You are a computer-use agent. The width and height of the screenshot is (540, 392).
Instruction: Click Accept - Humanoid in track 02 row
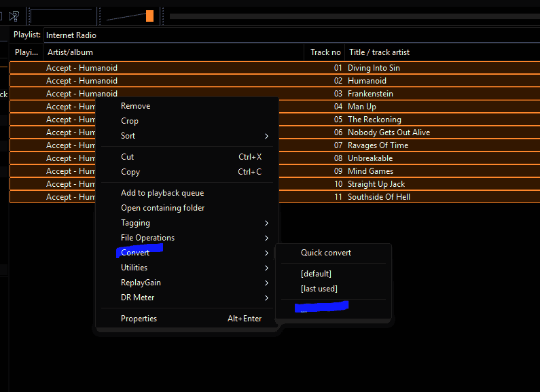pyautogui.click(x=82, y=81)
